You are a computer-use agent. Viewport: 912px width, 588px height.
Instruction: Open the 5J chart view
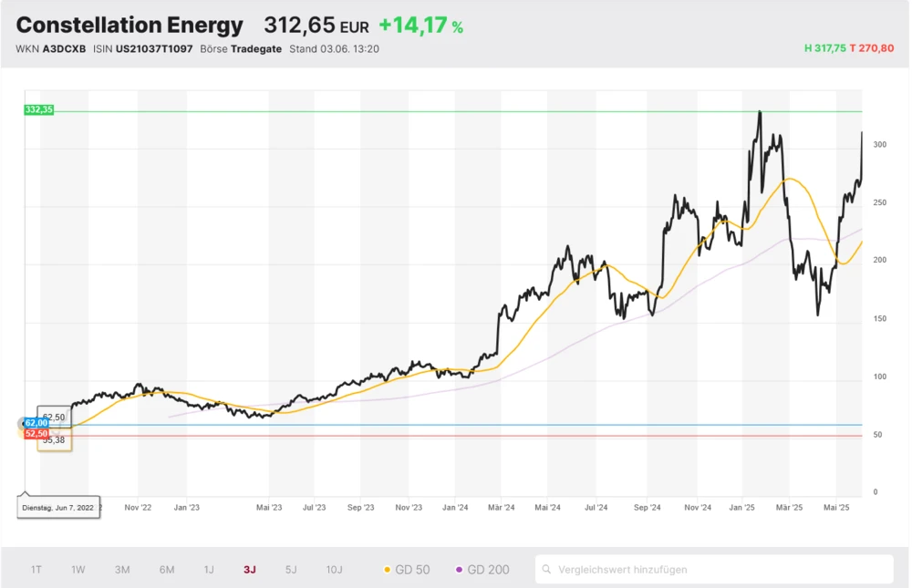291,569
